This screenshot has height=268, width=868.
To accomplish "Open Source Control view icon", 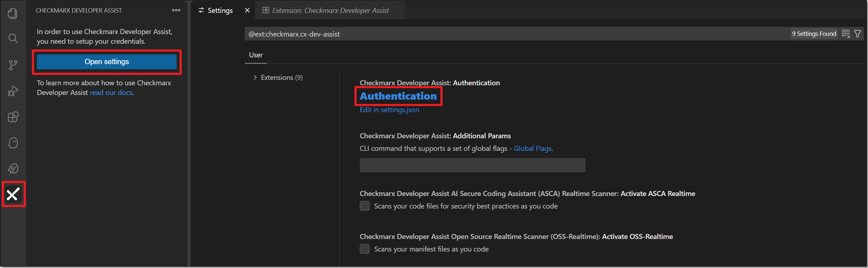I will [13, 65].
